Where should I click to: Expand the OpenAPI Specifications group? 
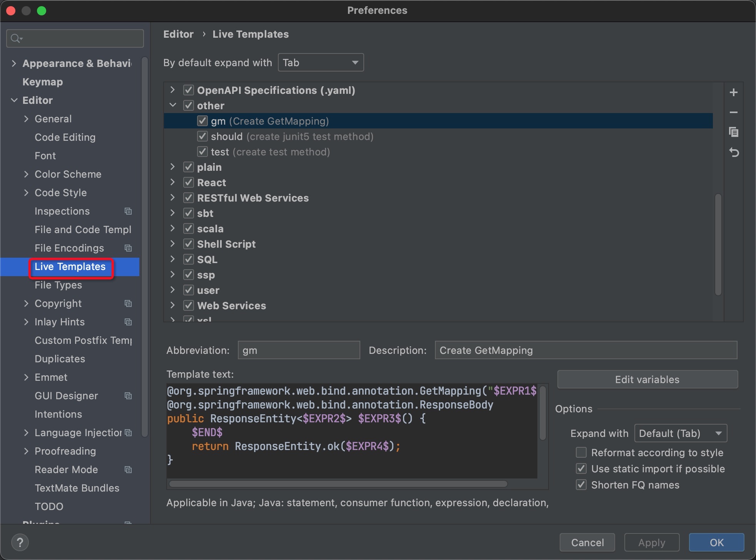click(x=173, y=90)
